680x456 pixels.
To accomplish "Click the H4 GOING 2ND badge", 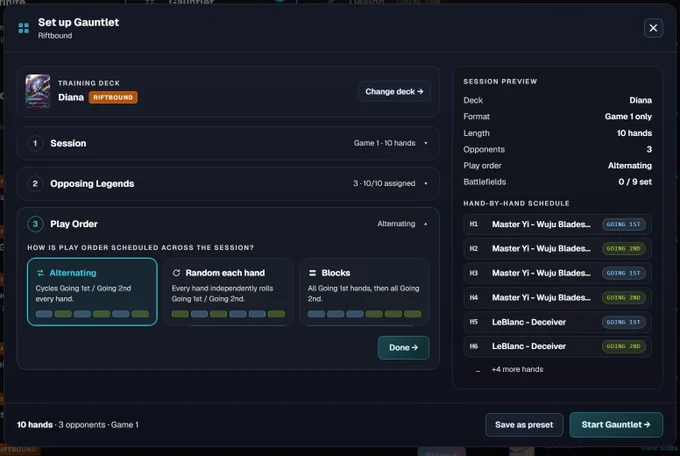I will (623, 298).
